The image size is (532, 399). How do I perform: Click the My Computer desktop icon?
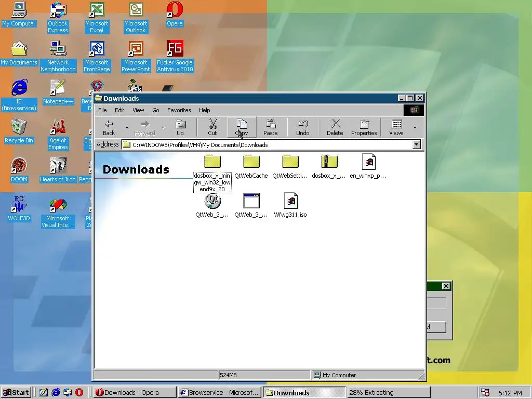click(x=19, y=14)
